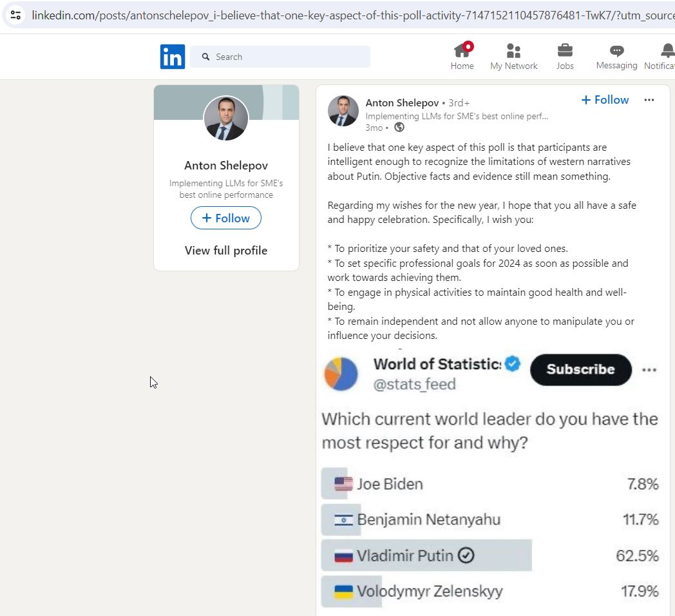Click the Israel flag next to Netanyahu
The height and width of the screenshot is (616, 675).
coord(343,520)
